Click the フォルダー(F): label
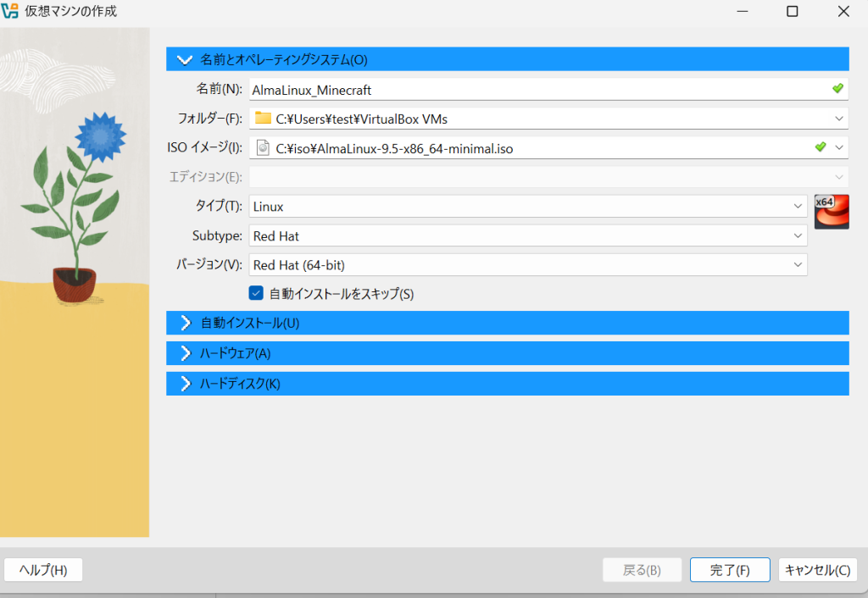Screen dimensions: 868x598 [x=210, y=118]
